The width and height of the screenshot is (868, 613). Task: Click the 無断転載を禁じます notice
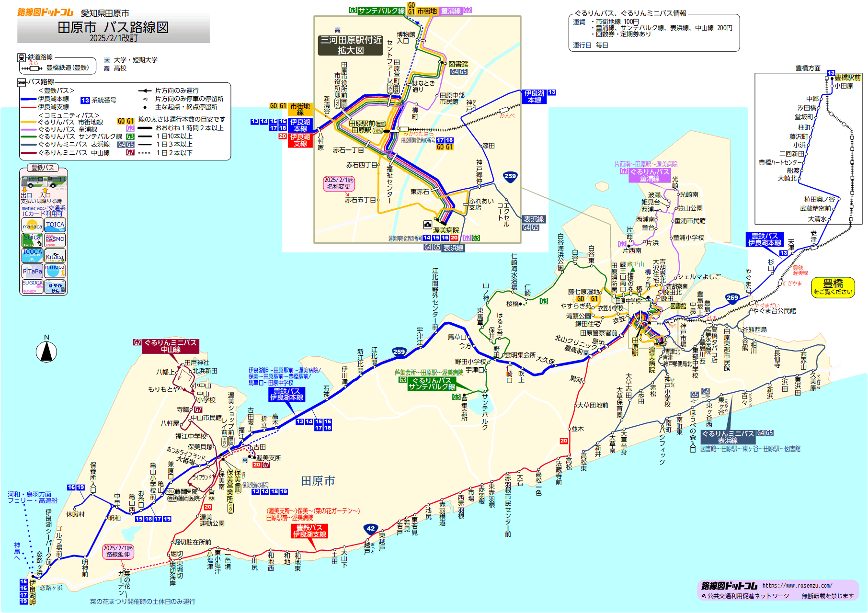(x=828, y=596)
